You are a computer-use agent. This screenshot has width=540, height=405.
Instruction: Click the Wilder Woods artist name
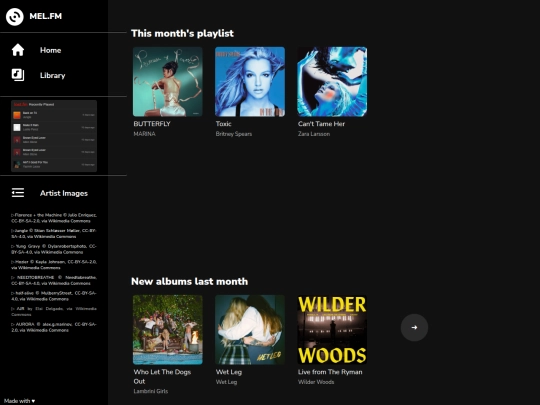point(316,382)
